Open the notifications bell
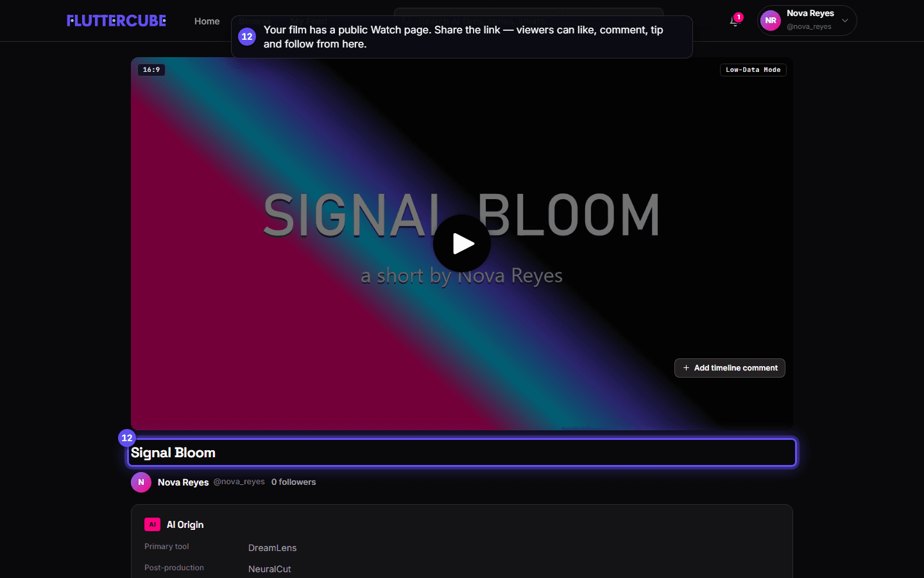The width and height of the screenshot is (924, 578). click(735, 21)
